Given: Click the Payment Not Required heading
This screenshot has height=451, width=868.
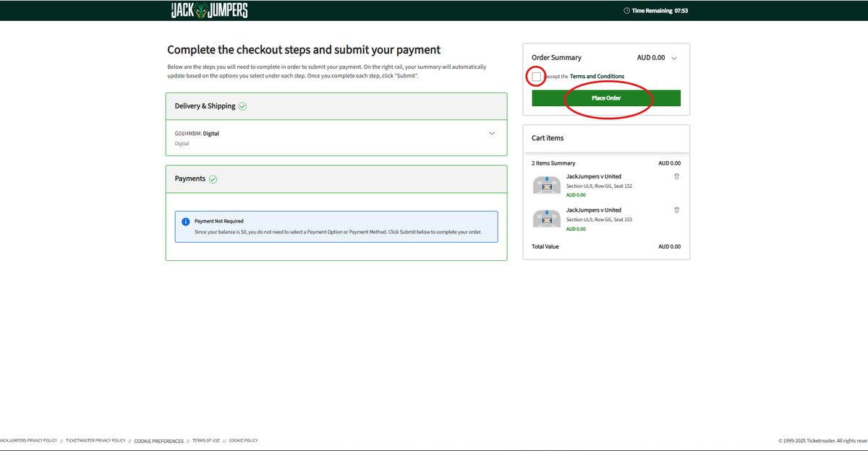Looking at the screenshot, I should coord(219,221).
